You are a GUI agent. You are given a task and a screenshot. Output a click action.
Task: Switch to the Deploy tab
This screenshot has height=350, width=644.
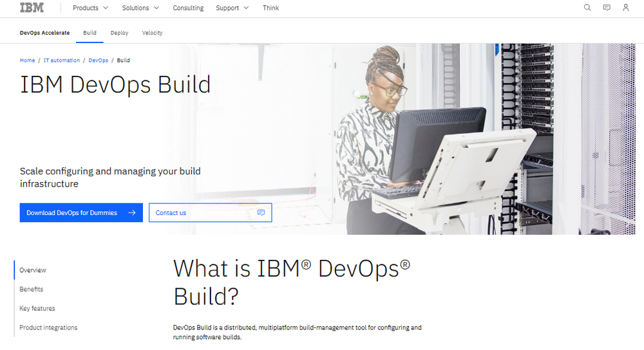119,33
